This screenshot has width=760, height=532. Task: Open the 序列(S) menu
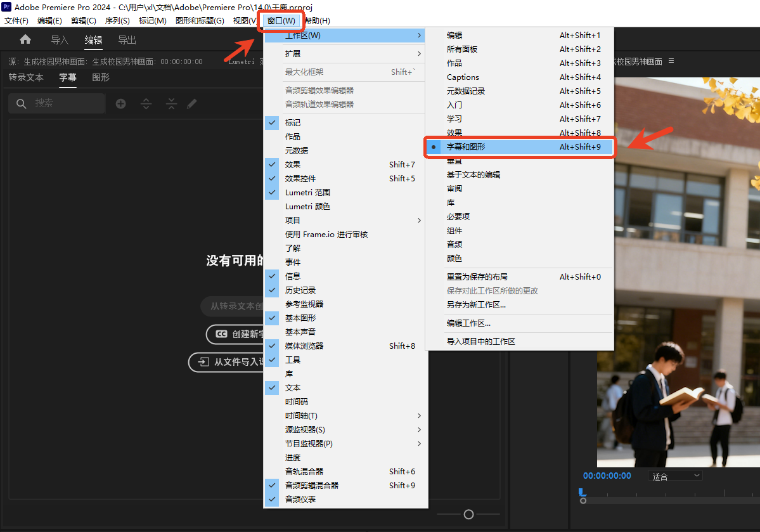tap(117, 21)
